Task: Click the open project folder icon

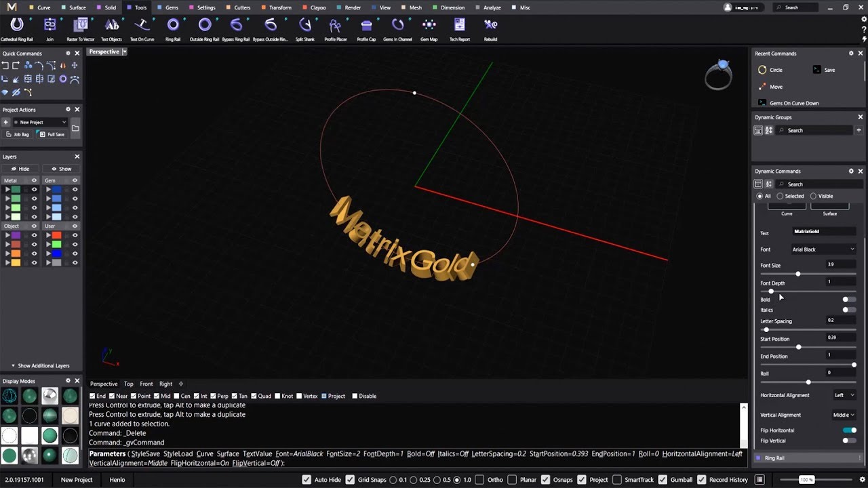Action: [x=75, y=128]
